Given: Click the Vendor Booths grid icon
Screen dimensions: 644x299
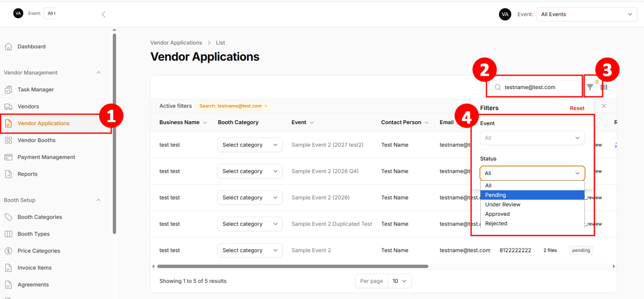Looking at the screenshot, I should (8, 140).
